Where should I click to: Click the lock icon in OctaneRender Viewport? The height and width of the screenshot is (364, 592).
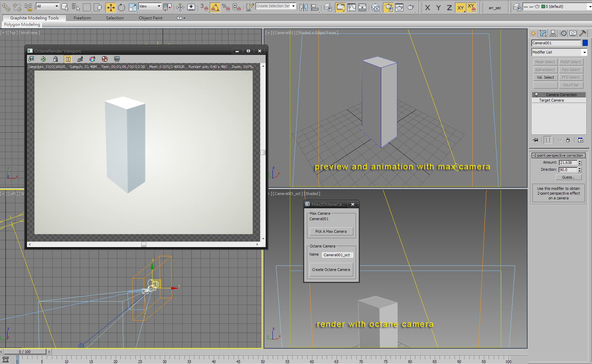[56, 59]
